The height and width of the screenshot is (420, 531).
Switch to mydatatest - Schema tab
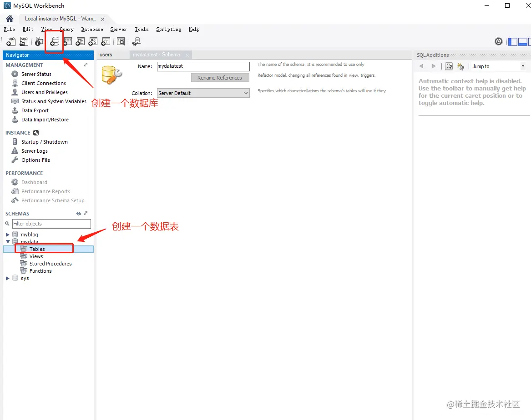157,55
